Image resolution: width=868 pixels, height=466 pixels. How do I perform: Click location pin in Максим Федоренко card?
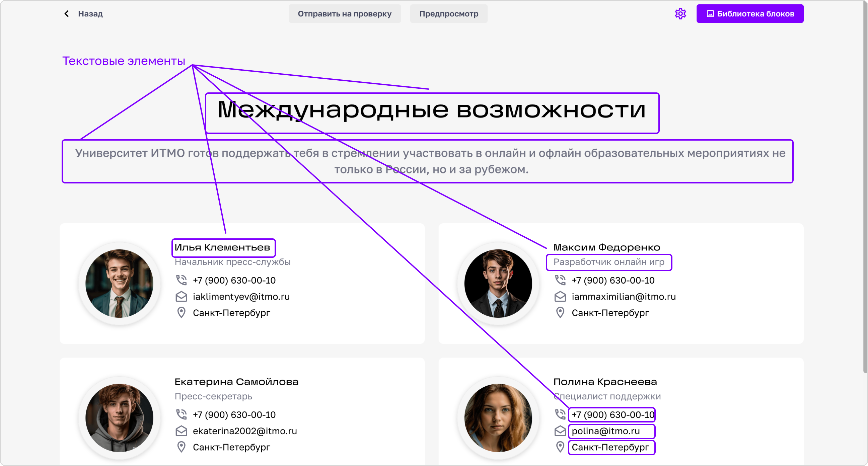point(560,313)
